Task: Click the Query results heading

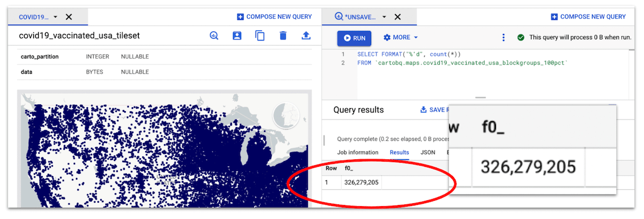Action: (x=358, y=109)
